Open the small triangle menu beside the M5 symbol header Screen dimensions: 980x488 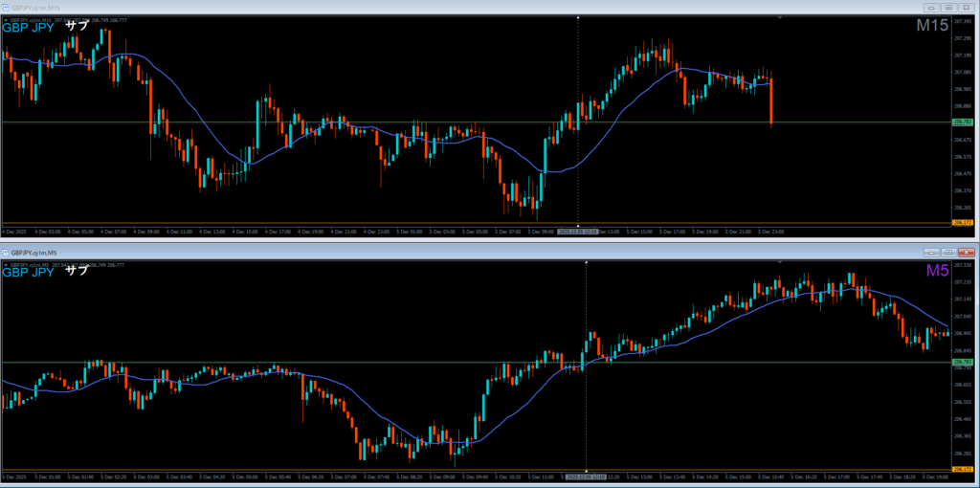click(x=6, y=265)
